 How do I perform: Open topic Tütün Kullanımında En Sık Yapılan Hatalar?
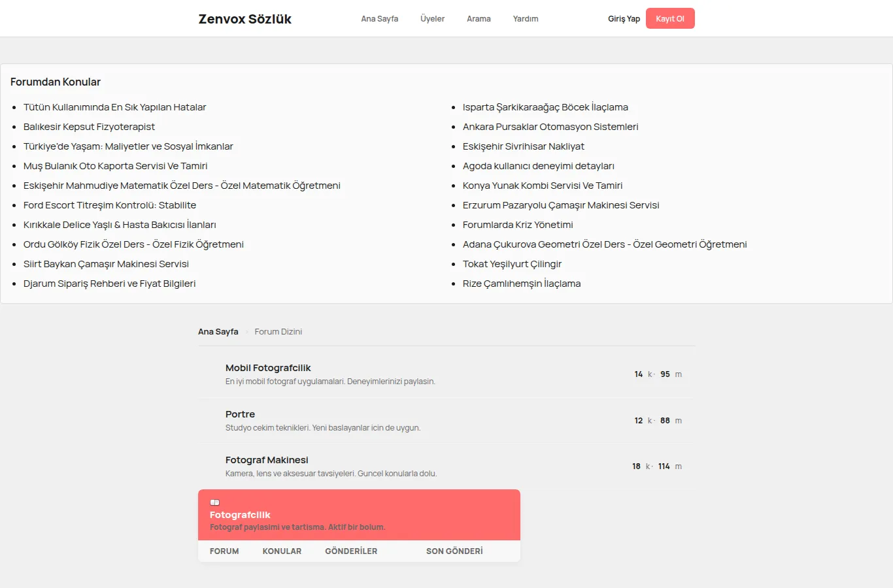coord(115,107)
